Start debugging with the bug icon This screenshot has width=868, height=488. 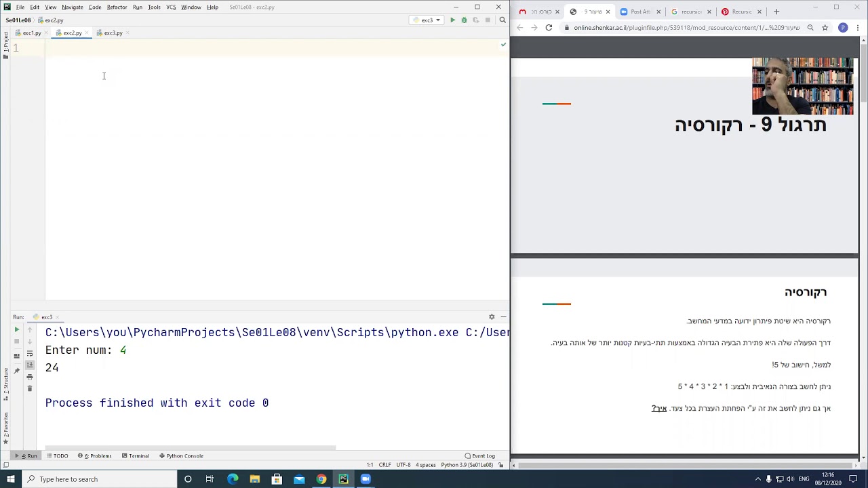464,20
